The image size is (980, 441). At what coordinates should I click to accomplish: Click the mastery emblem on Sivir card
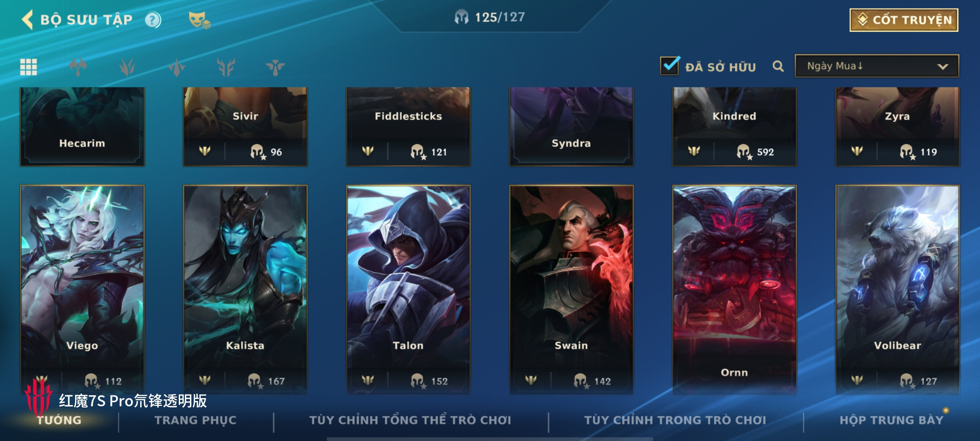205,151
